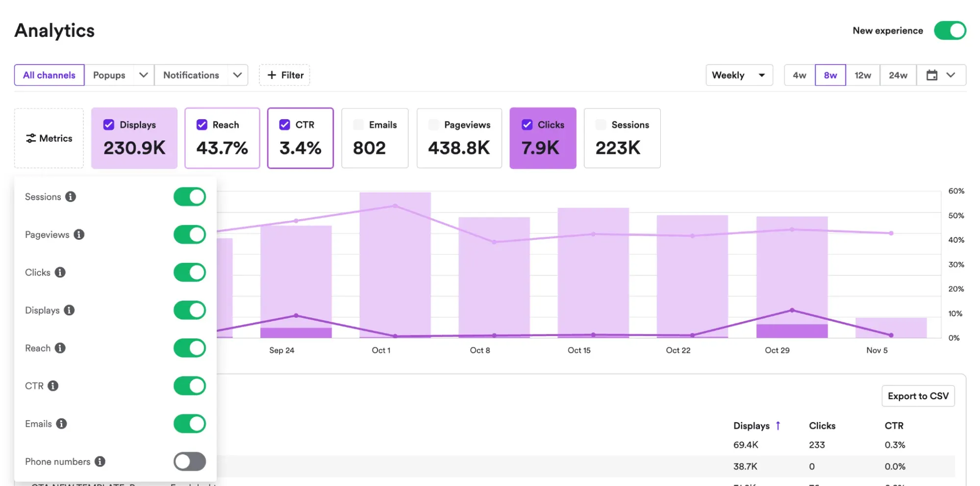Switch range to 24w
Image resolution: width=980 pixels, height=486 pixels.
898,75
